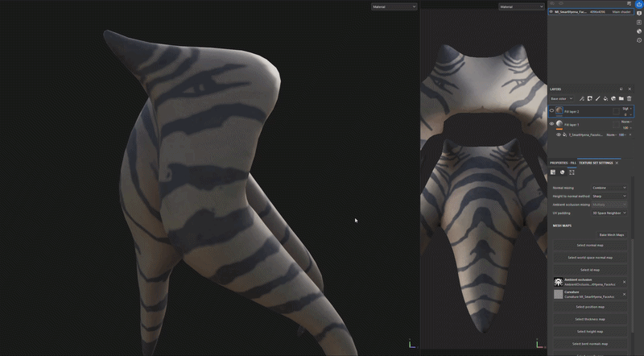Adjust T_SmartHyena effect opacity value 100
This screenshot has width=644, height=356.
[621, 135]
